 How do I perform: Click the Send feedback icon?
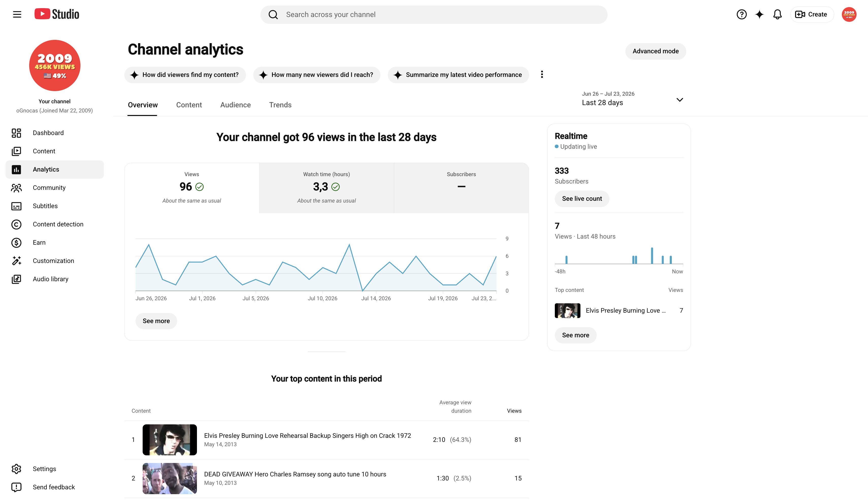point(16,487)
